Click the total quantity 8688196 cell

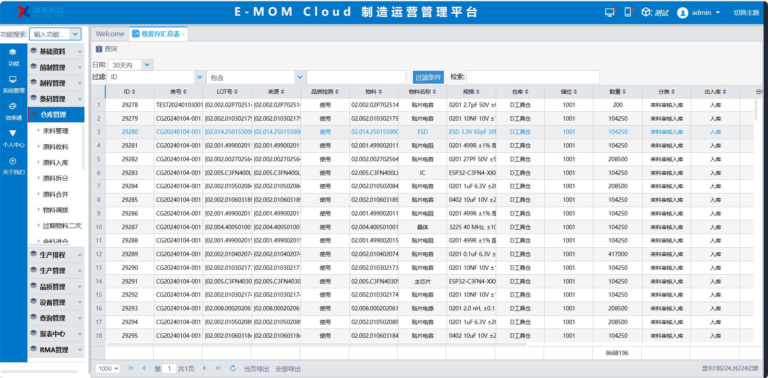617,353
